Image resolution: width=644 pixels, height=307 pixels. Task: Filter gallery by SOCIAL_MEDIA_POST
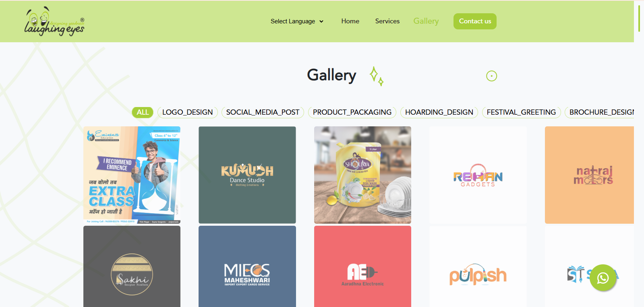pyautogui.click(x=263, y=112)
